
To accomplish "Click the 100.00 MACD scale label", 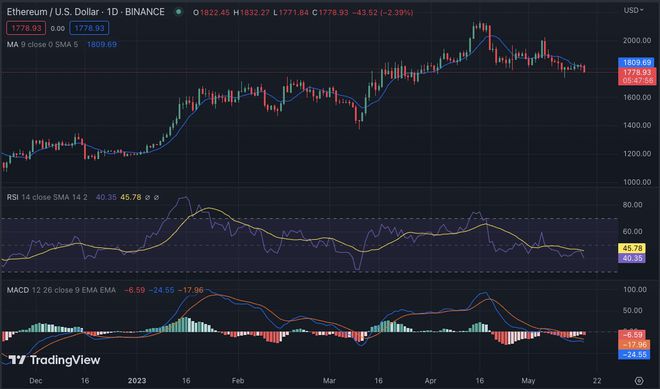I will click(634, 290).
